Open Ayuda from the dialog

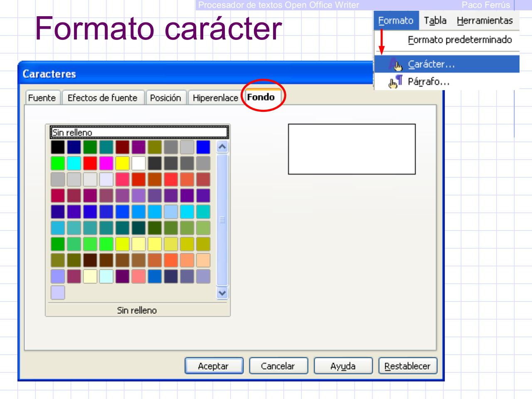click(343, 366)
